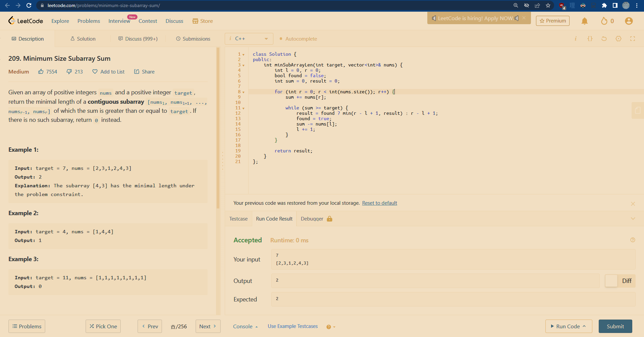Switch to the Testcase tab
Viewport: 644px width, 337px height.
tap(238, 219)
